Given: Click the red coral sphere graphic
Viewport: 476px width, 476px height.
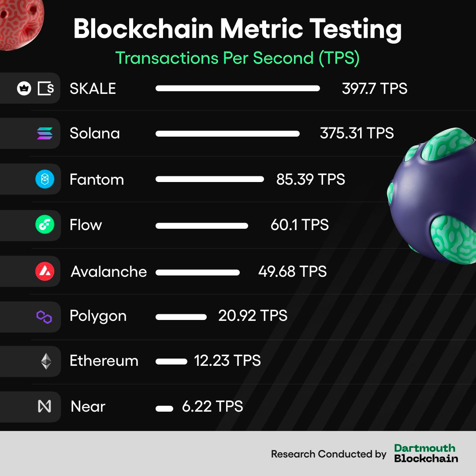Looking at the screenshot, I should [x=21, y=24].
